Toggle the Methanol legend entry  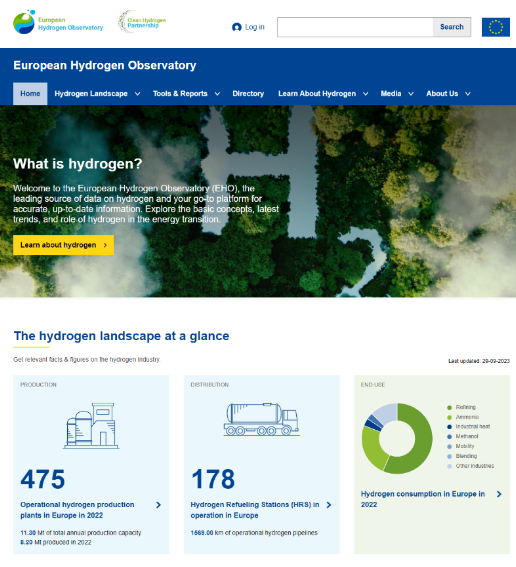click(x=462, y=436)
